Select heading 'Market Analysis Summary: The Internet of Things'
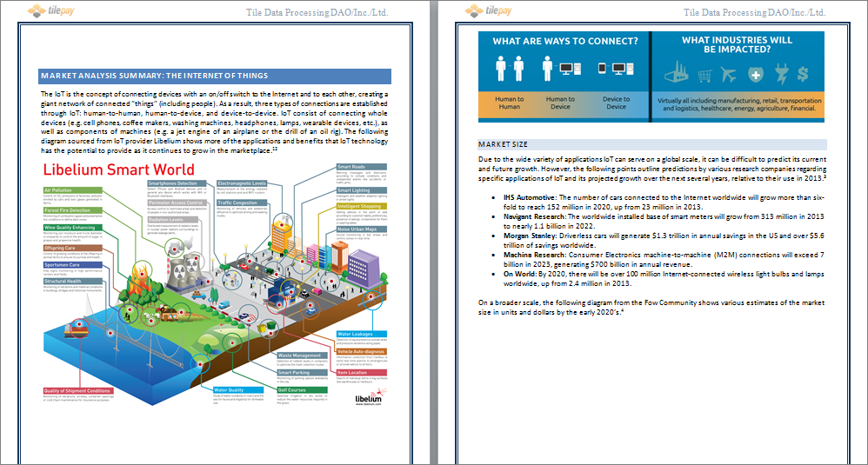The width and height of the screenshot is (868, 465). [155, 76]
